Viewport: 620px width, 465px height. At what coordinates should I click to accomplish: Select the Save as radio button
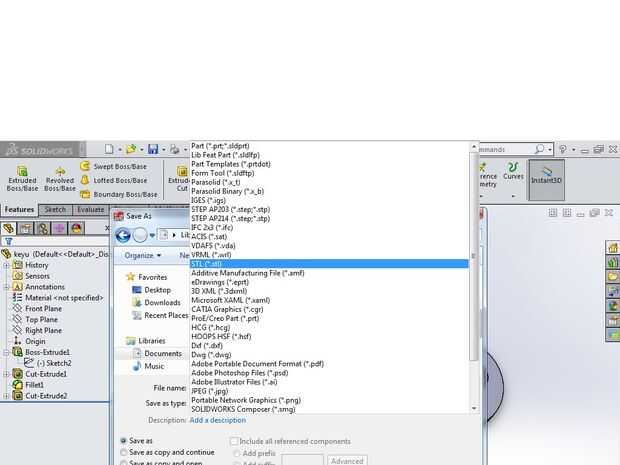[123, 440]
